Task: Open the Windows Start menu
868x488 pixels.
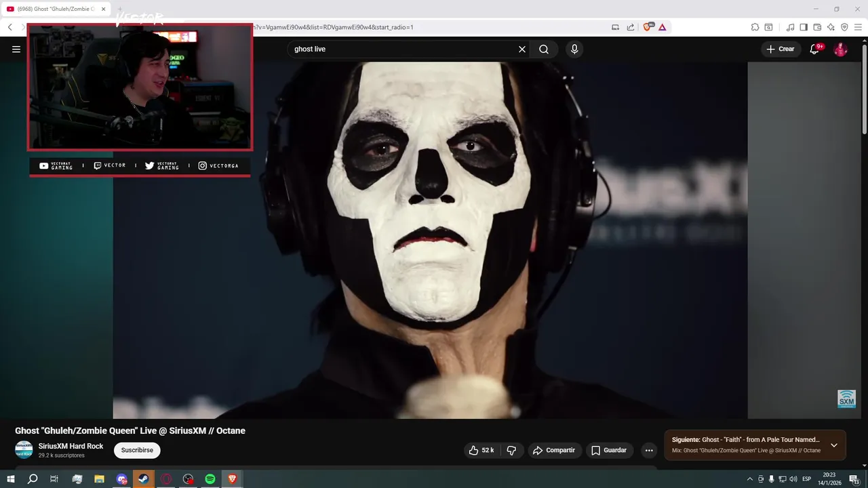Action: point(10,479)
